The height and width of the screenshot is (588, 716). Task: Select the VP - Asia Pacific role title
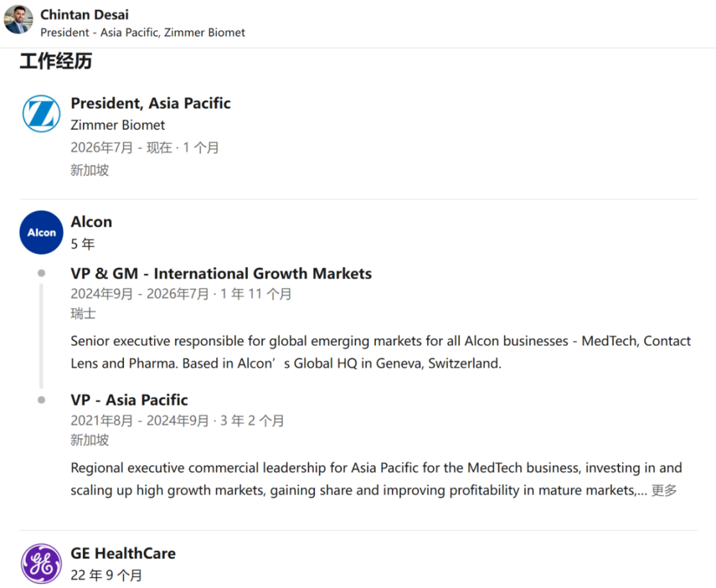129,400
